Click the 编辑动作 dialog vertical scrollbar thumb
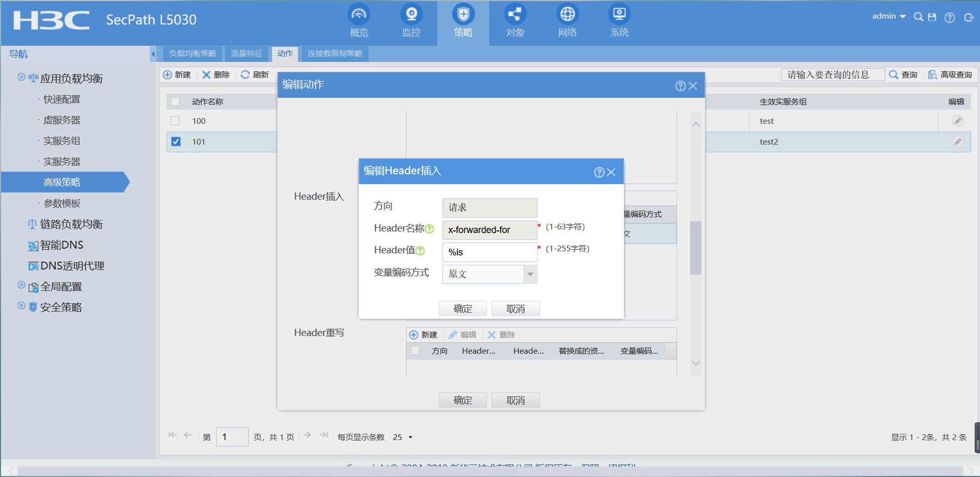Viewport: 980px width, 477px height. [x=696, y=248]
